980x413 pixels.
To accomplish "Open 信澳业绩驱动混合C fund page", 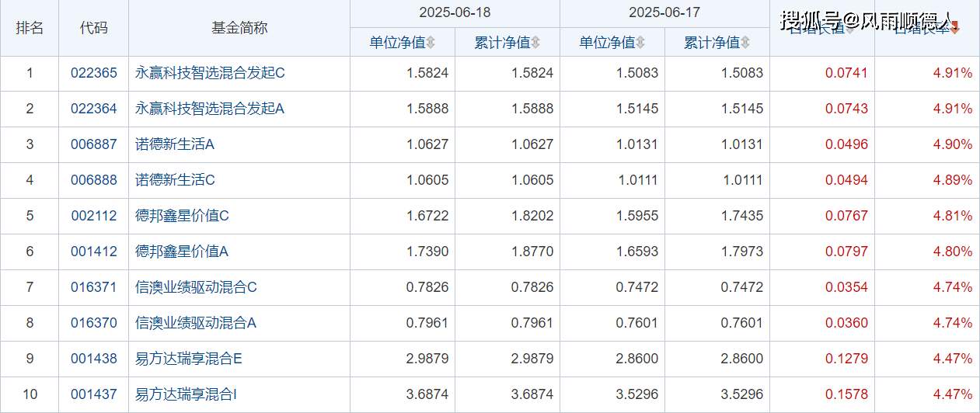I will tap(197, 287).
